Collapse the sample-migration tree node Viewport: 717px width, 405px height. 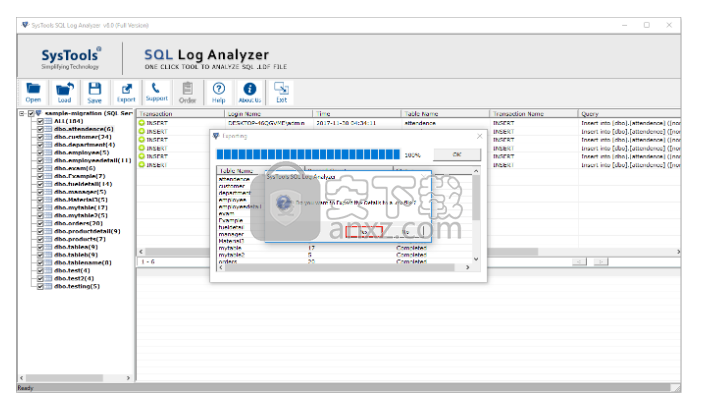21,113
